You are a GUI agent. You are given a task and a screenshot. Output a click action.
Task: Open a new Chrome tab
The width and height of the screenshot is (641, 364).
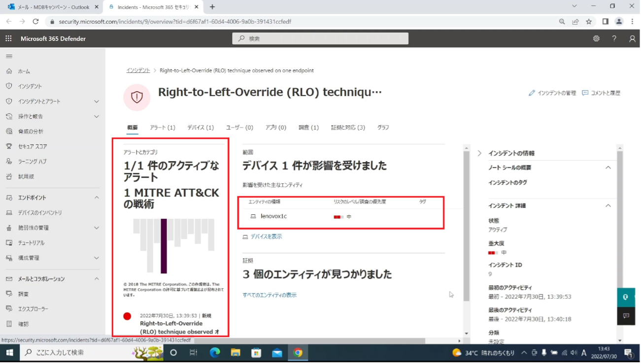tap(212, 7)
